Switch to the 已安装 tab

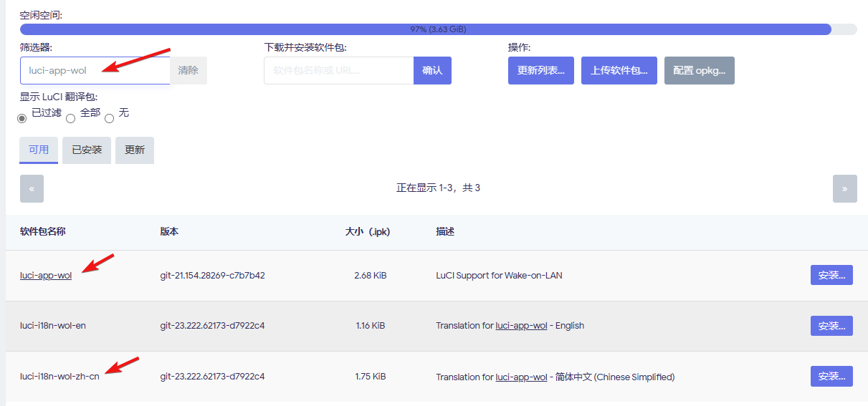coord(87,150)
